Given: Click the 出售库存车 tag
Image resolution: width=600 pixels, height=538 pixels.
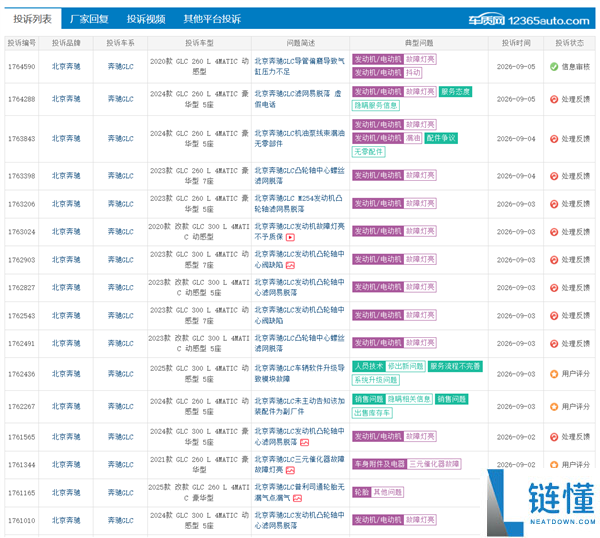Looking at the screenshot, I should coord(372,413).
